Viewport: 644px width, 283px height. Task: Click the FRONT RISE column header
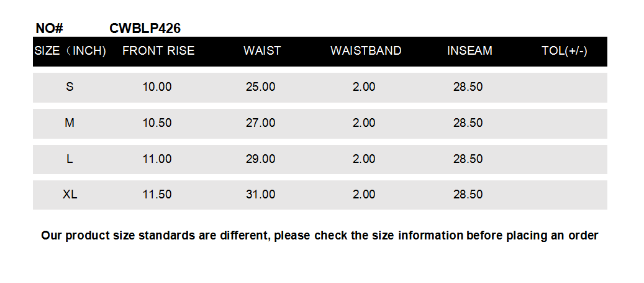(x=158, y=51)
